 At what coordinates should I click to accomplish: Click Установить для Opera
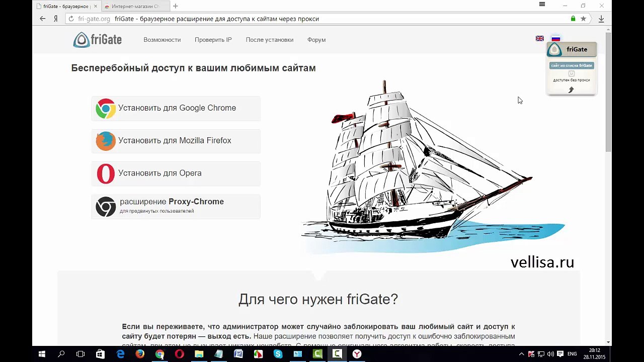click(x=176, y=173)
